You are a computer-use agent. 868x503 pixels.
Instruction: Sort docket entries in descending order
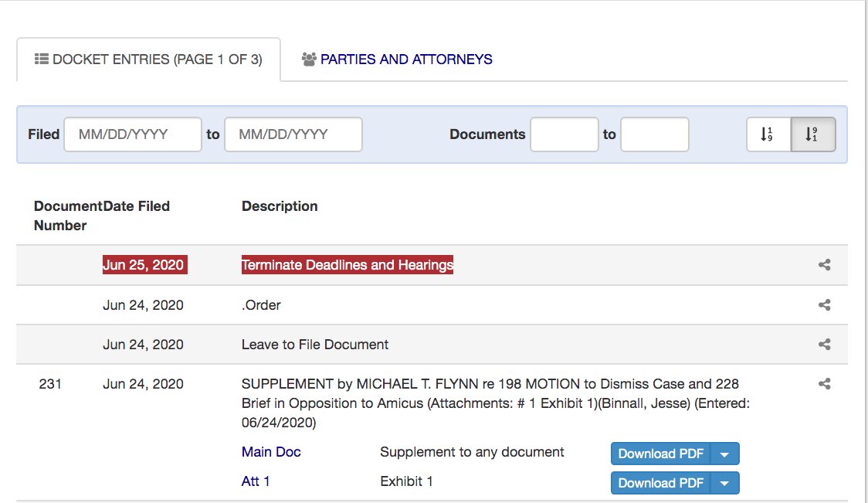coord(813,134)
